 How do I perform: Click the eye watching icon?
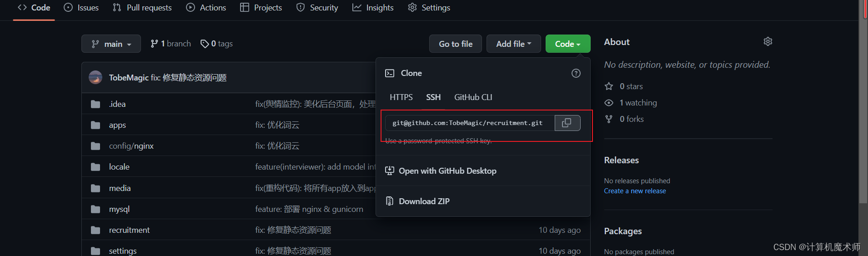(609, 103)
